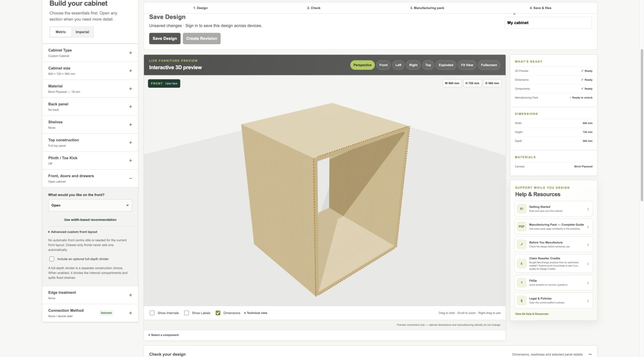Enable the Show Internals checkbox
The width and height of the screenshot is (644, 357).
click(x=152, y=313)
